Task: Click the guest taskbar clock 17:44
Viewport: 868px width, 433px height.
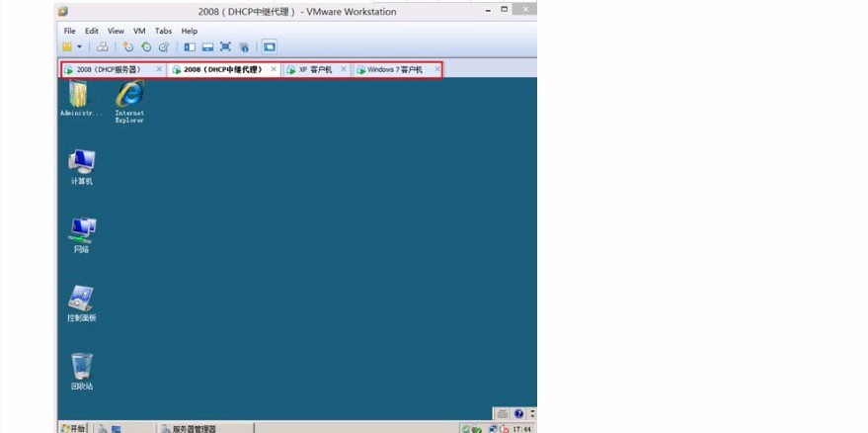Action: coord(522,429)
